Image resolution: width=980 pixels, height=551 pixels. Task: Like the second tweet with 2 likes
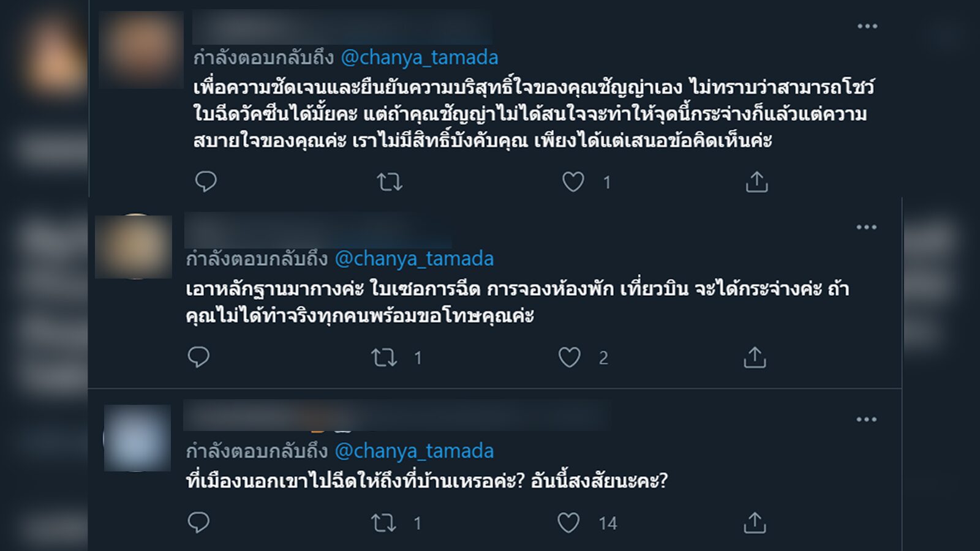pyautogui.click(x=570, y=358)
